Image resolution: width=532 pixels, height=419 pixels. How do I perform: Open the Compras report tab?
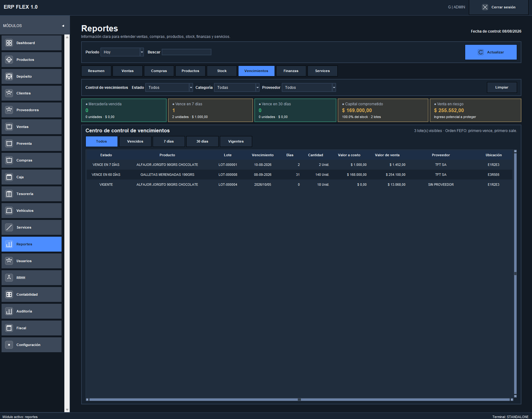click(159, 71)
